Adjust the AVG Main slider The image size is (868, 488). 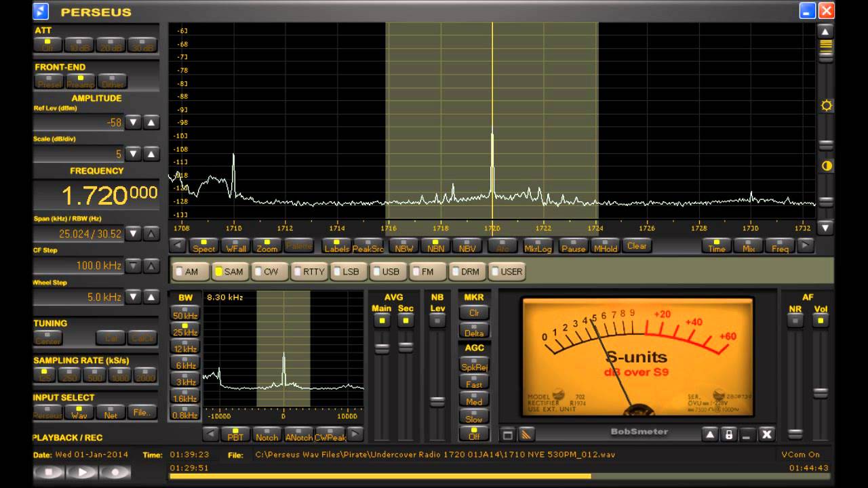point(382,348)
